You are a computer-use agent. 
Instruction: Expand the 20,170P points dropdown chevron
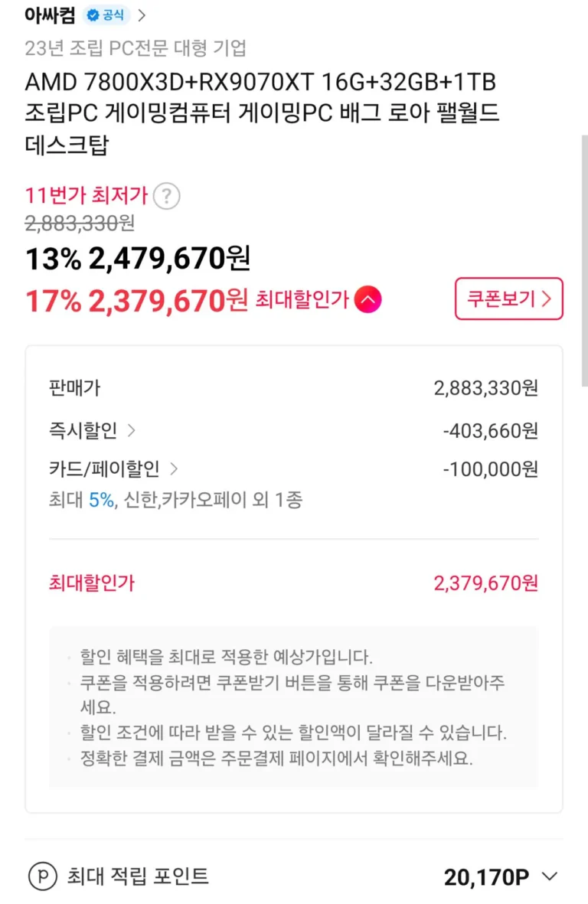pyautogui.click(x=549, y=877)
